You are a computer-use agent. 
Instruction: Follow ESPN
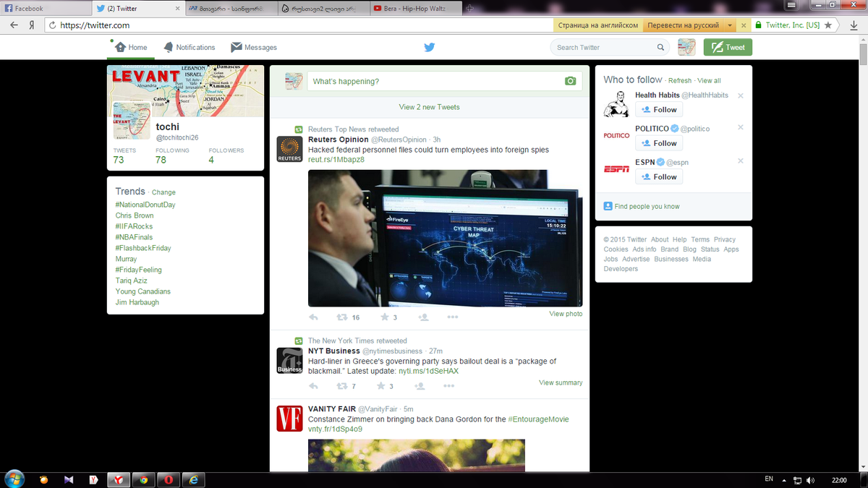tap(659, 176)
